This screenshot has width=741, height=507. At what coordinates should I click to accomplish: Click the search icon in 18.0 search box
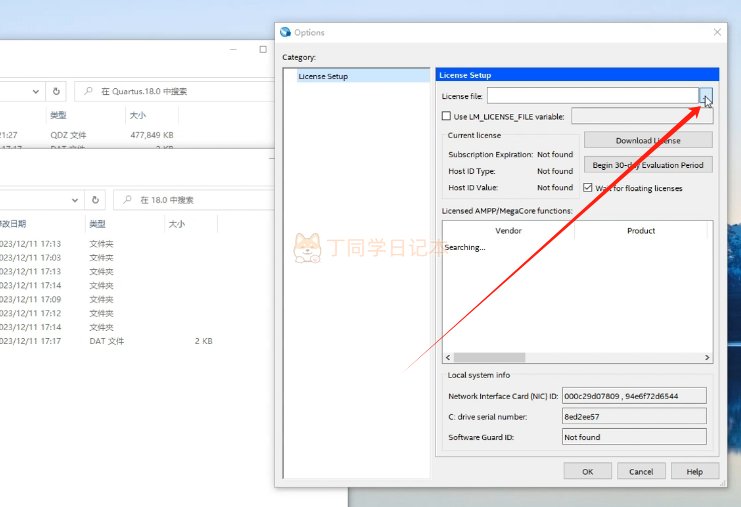pos(127,200)
